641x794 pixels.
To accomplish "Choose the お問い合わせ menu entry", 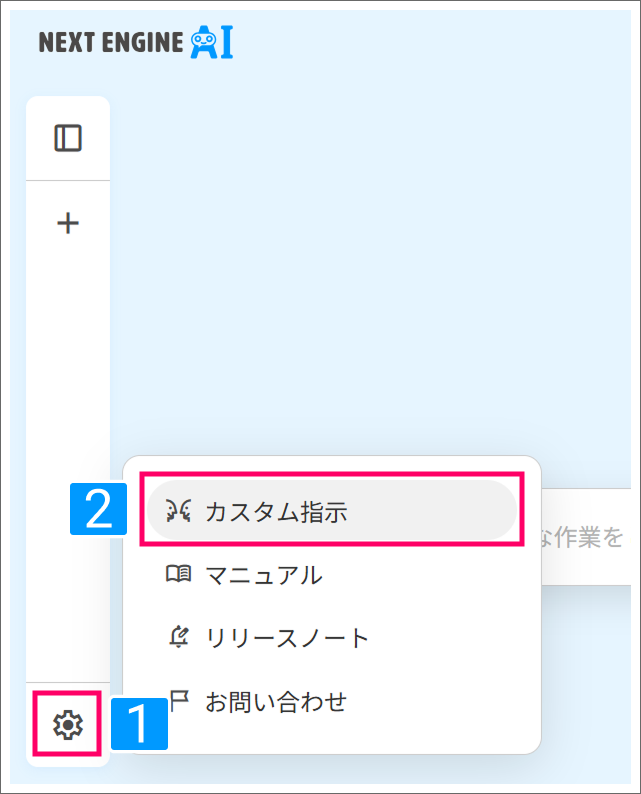I will (x=276, y=701).
